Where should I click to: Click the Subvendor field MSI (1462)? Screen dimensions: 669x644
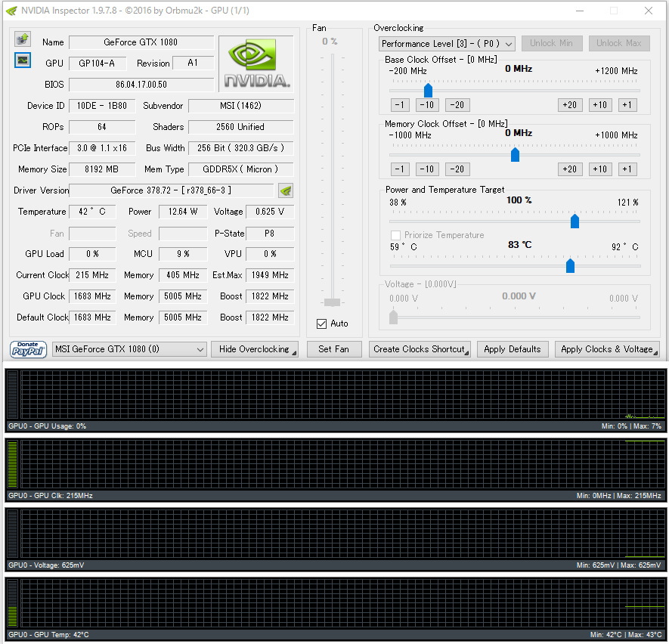click(x=241, y=106)
